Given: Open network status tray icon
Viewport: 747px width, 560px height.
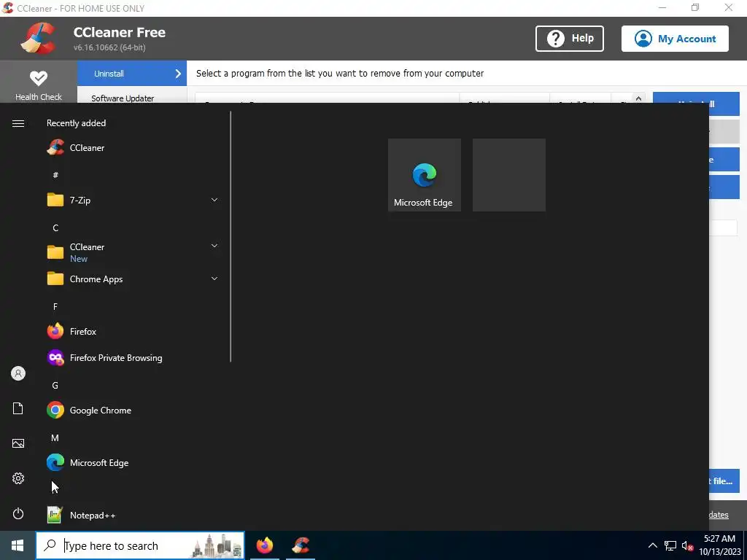Looking at the screenshot, I should coord(670,545).
